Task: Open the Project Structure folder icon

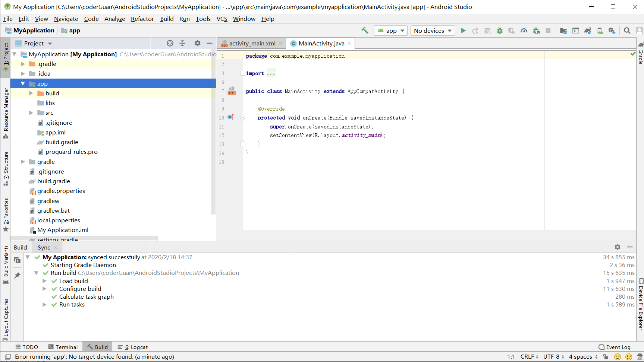Action: click(563, 31)
